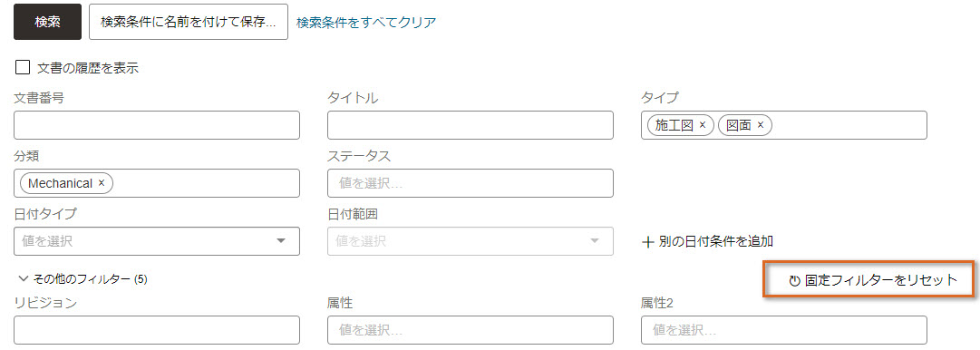Remove the 施工図 tag from タイプ
This screenshot has width=980, height=350.
pyautogui.click(x=703, y=125)
